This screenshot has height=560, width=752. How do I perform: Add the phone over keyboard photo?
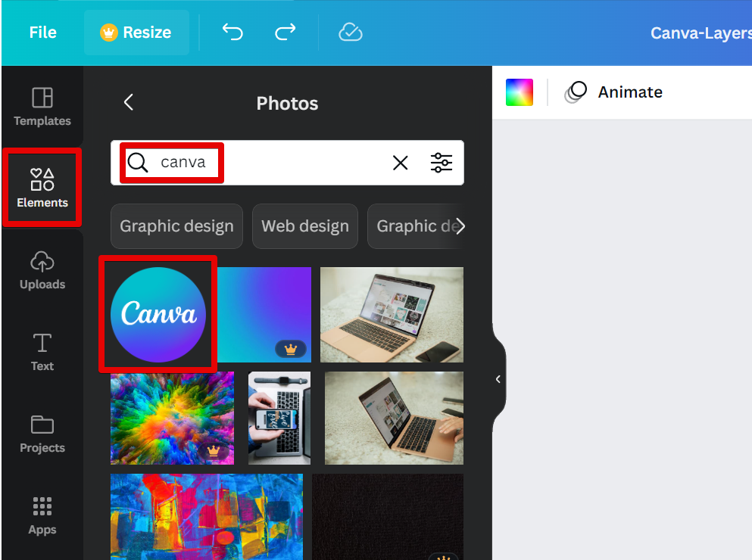[279, 418]
